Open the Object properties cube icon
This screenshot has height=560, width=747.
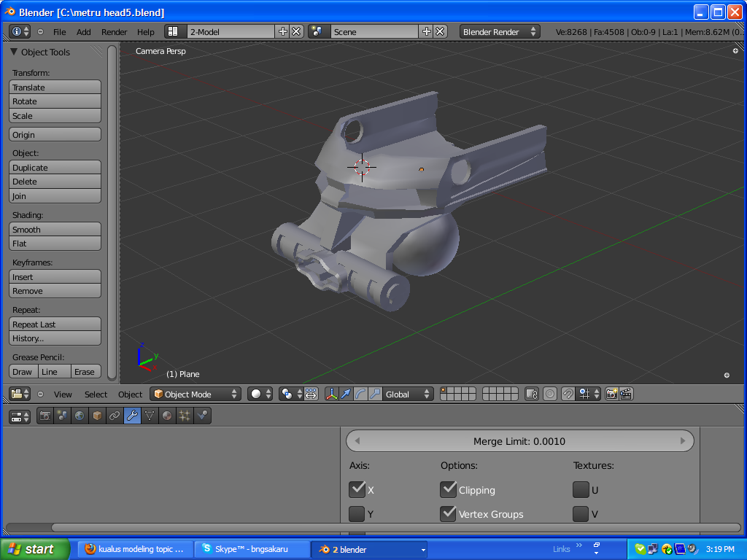[x=97, y=416]
